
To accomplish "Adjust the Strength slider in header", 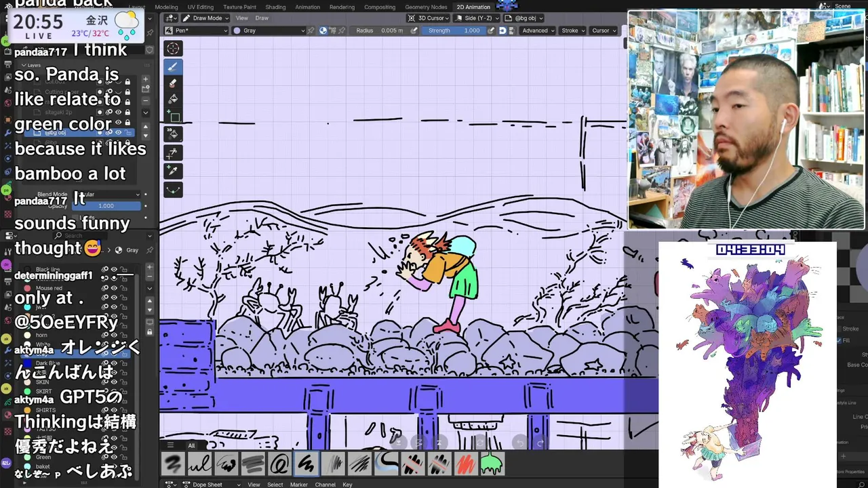I will (x=453, y=30).
